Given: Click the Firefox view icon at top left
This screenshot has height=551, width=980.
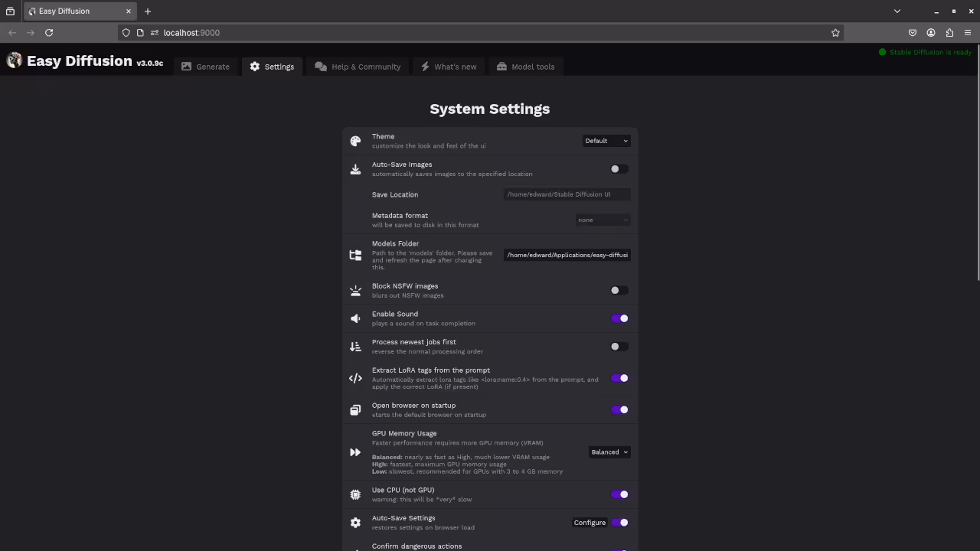Looking at the screenshot, I should [10, 11].
